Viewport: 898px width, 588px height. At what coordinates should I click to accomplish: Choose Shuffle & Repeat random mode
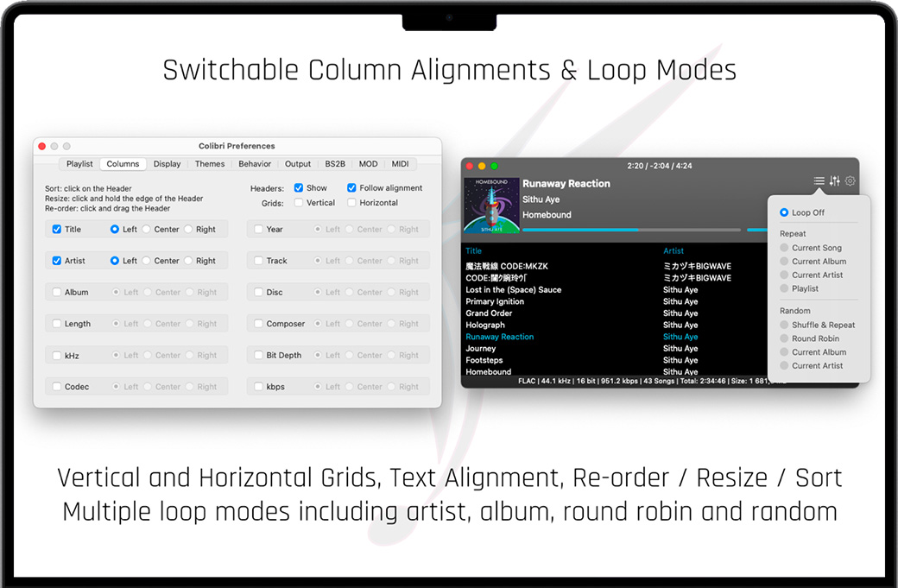[784, 326]
